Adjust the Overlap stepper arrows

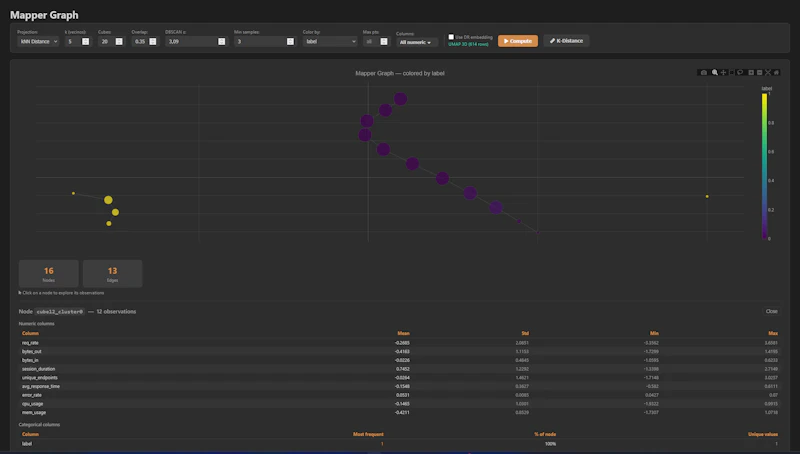coord(153,41)
